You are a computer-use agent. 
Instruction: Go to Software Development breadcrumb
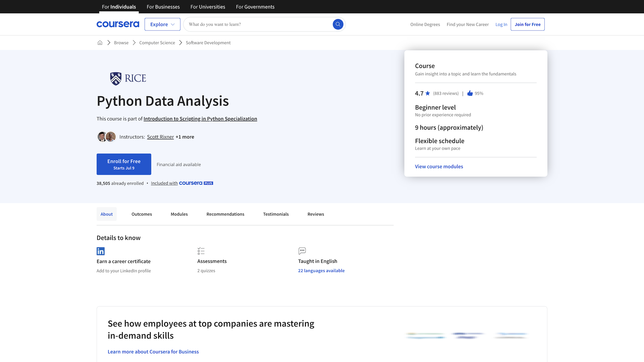(x=208, y=43)
